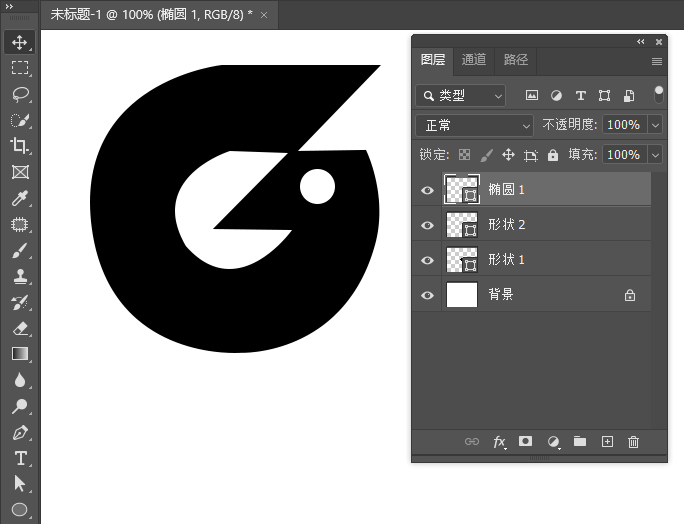Select the Rectangular Marquee tool
The width and height of the screenshot is (684, 524).
click(x=20, y=68)
